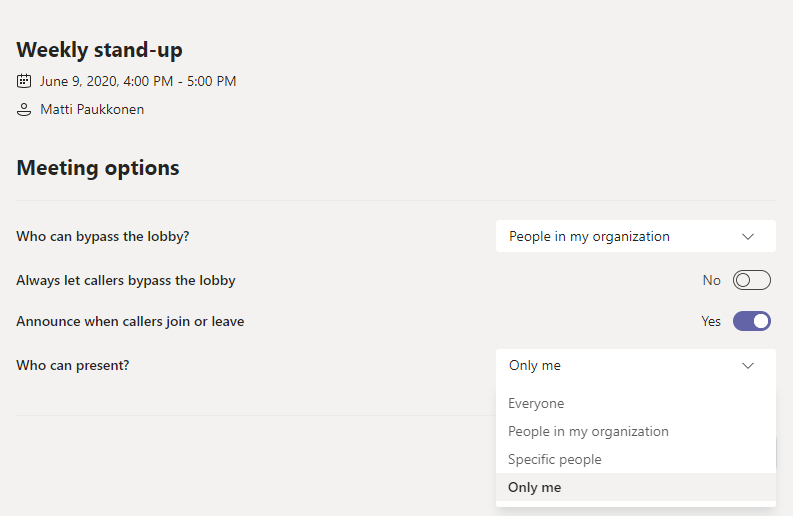
Task: Click the June 9, 2020 meeting time text
Action: tap(138, 81)
